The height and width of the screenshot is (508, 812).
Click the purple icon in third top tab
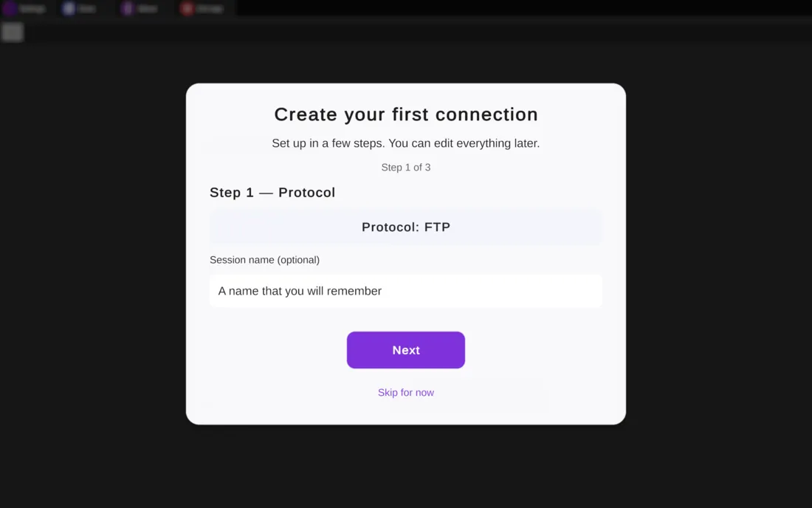(x=128, y=9)
